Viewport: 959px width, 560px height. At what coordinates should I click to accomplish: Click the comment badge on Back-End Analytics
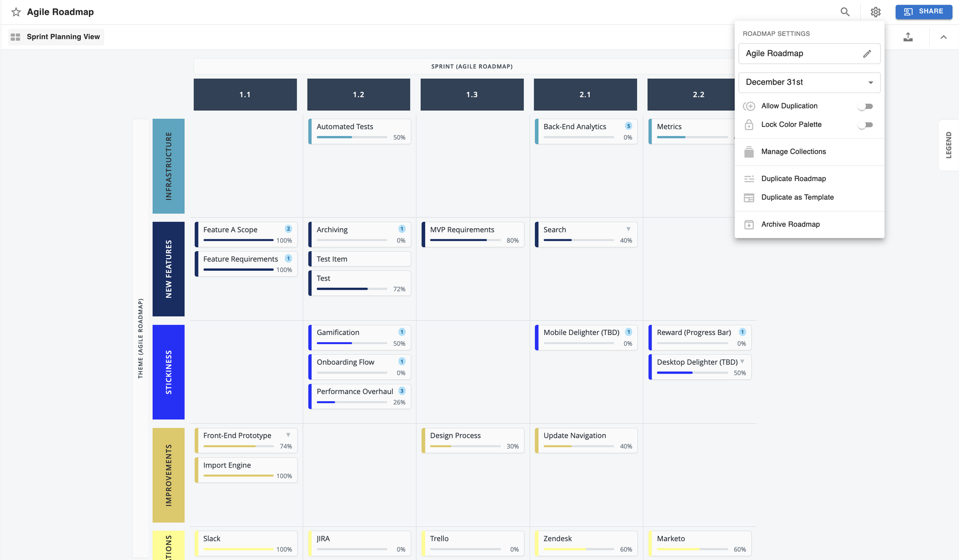click(628, 126)
